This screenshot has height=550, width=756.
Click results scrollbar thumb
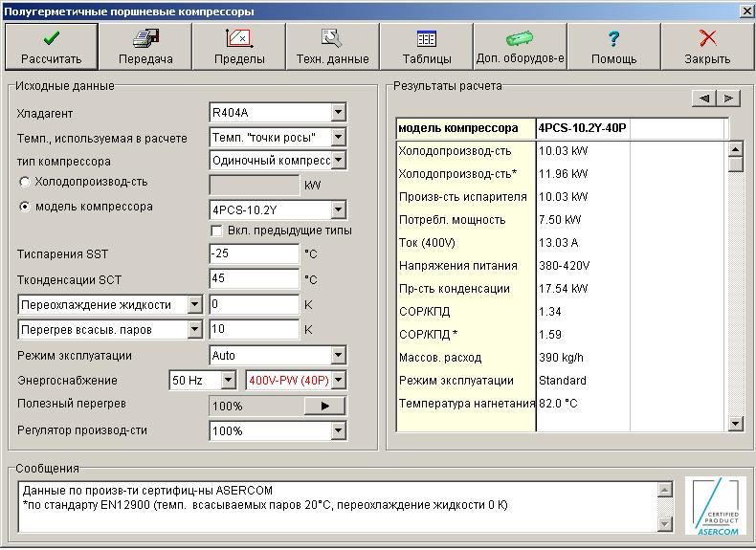tap(735, 165)
